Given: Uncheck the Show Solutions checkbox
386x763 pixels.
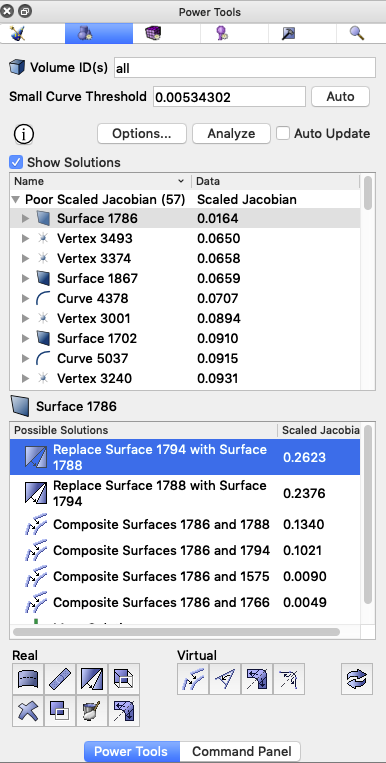Looking at the screenshot, I should coord(17,162).
